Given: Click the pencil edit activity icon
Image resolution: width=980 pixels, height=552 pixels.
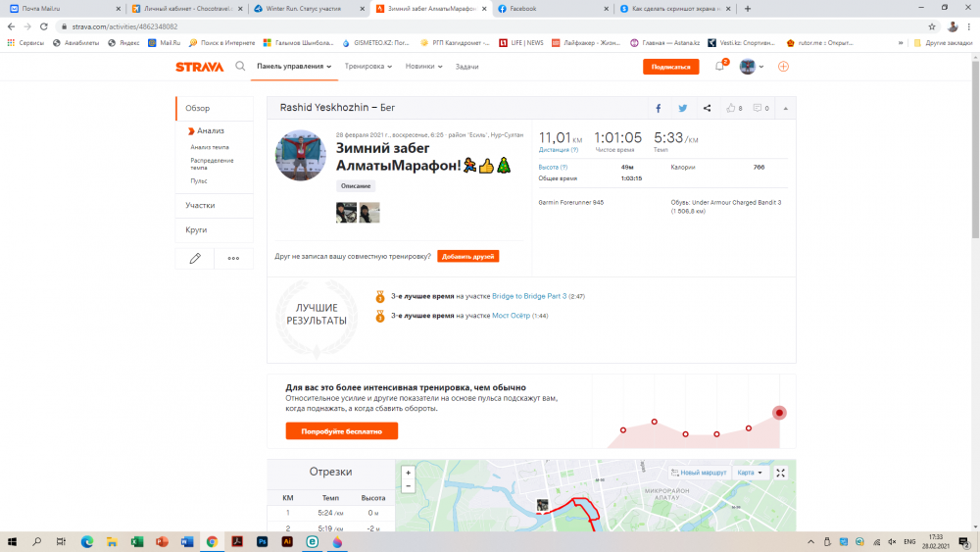Looking at the screenshot, I should [x=195, y=258].
